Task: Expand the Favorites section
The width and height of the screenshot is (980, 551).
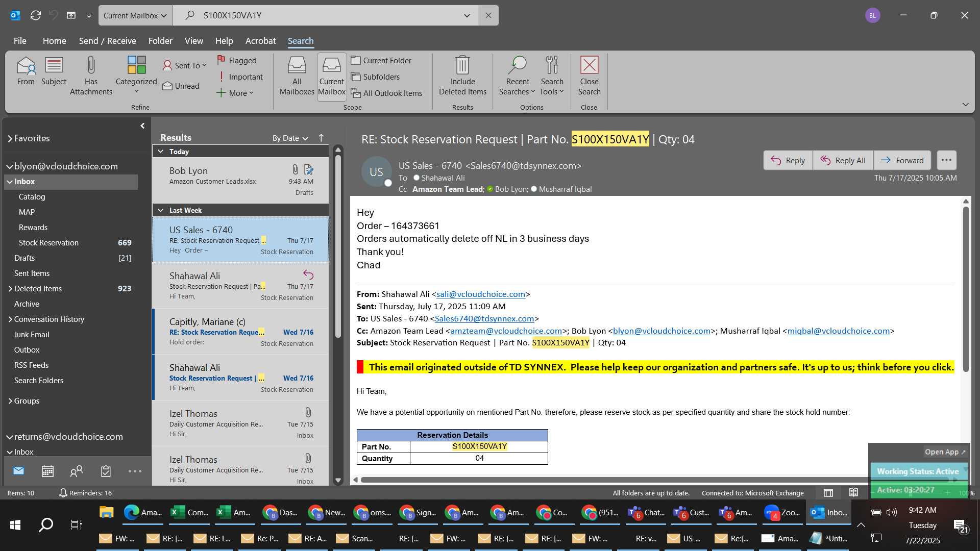Action: point(10,138)
